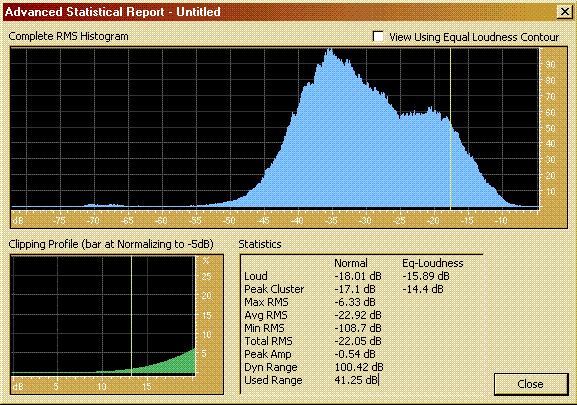Click the Avg RMS row label
The width and height of the screenshot is (577, 405).
coord(266,315)
